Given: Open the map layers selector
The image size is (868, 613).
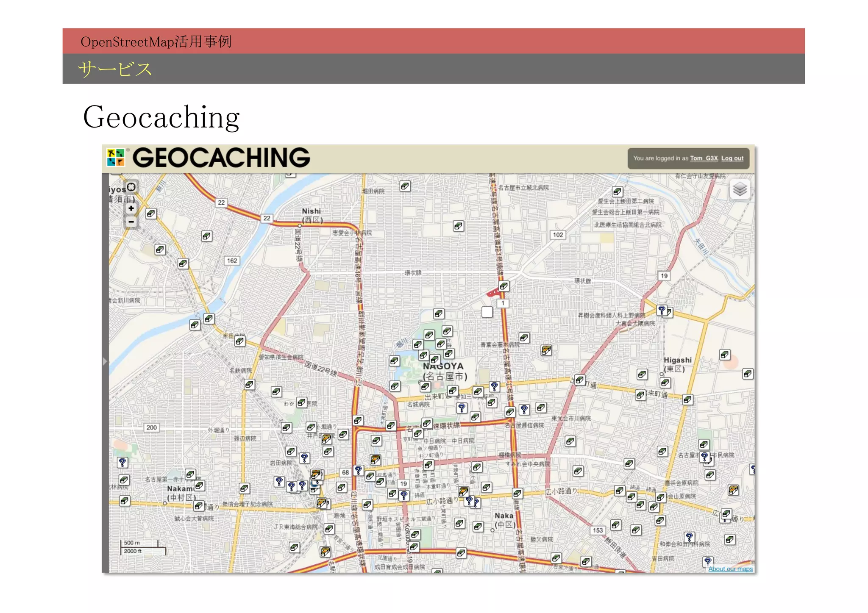Looking at the screenshot, I should (x=740, y=189).
